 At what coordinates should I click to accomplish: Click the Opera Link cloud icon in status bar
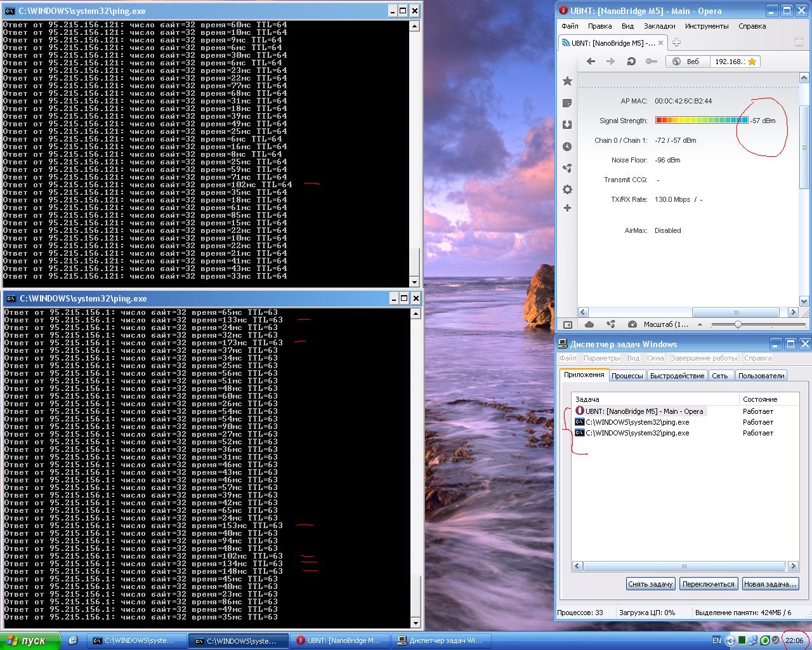(x=589, y=324)
